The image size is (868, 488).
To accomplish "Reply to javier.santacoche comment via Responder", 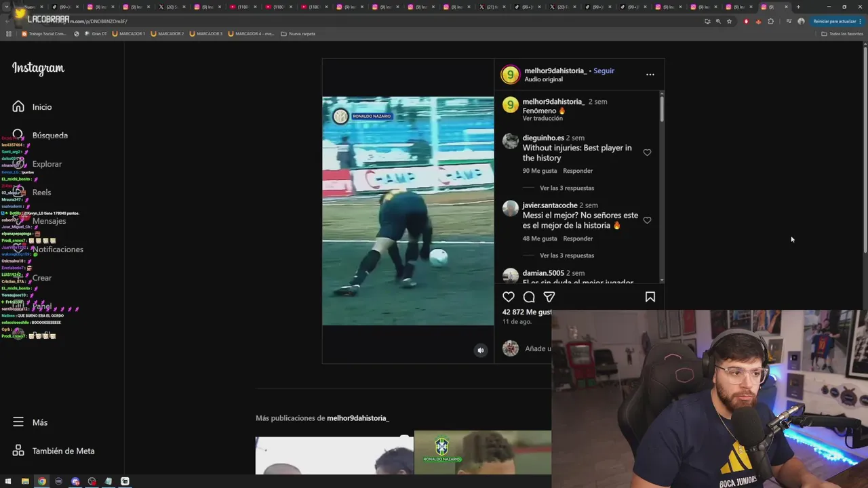I will [x=578, y=239].
